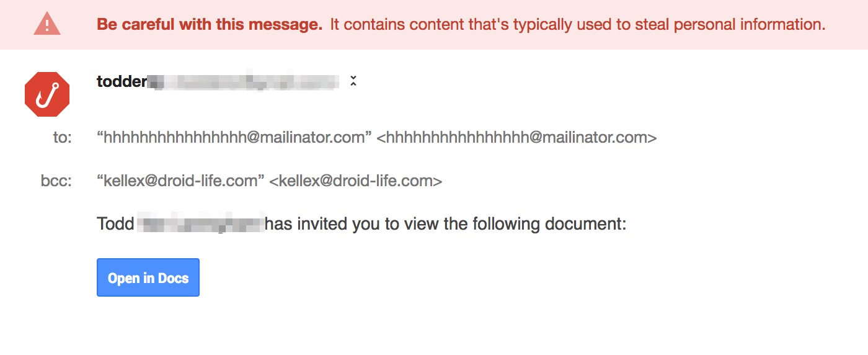
Task: Select mailinator.com address in angle brackets
Action: tap(516, 137)
